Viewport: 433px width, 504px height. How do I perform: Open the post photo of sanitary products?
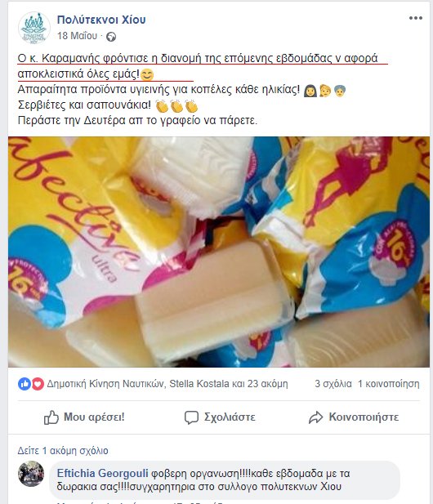click(x=219, y=252)
